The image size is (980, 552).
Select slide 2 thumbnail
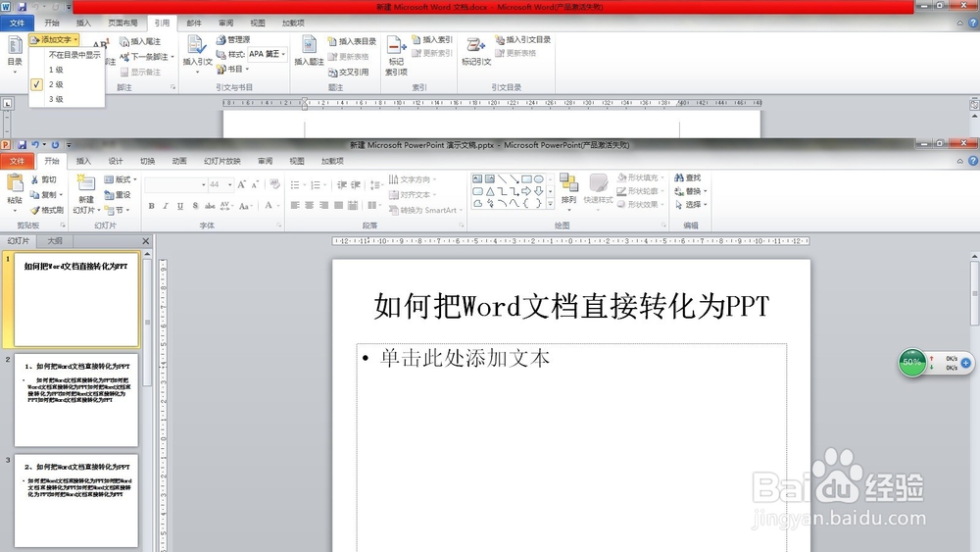76,400
